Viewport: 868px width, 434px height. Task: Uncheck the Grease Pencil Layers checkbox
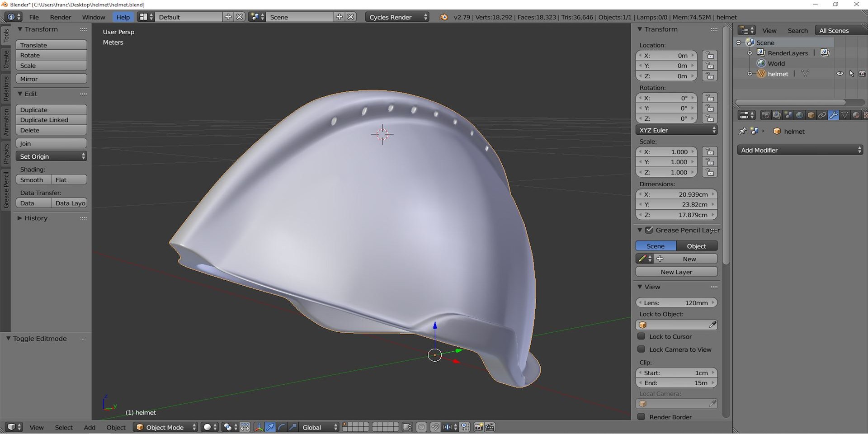(649, 230)
